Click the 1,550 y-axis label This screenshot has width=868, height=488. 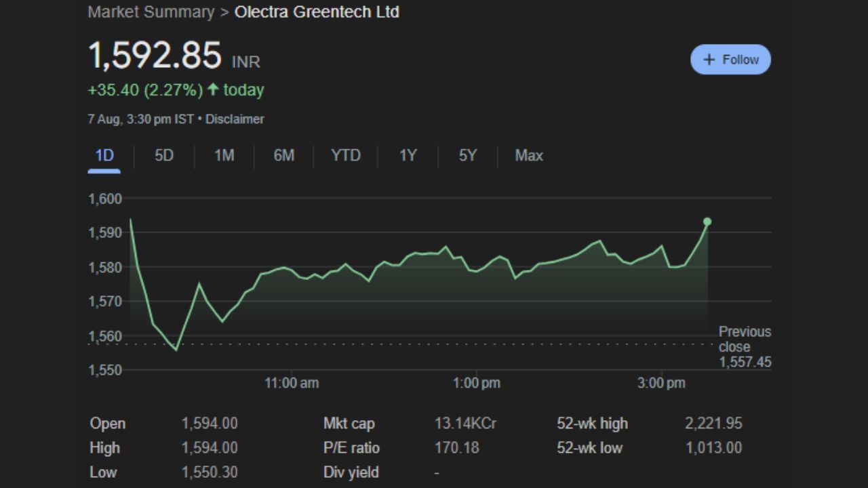click(104, 370)
